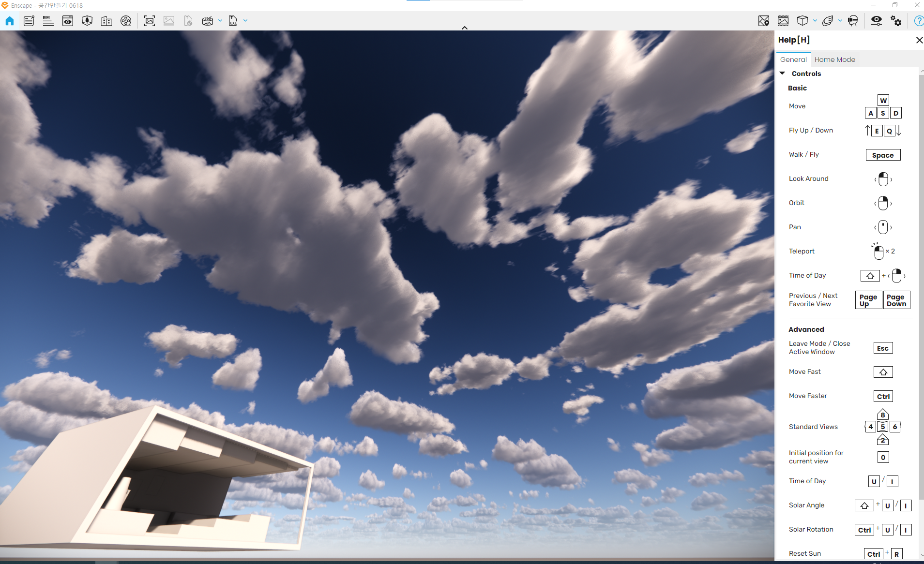Click the Pan mouse icon

coord(883,227)
